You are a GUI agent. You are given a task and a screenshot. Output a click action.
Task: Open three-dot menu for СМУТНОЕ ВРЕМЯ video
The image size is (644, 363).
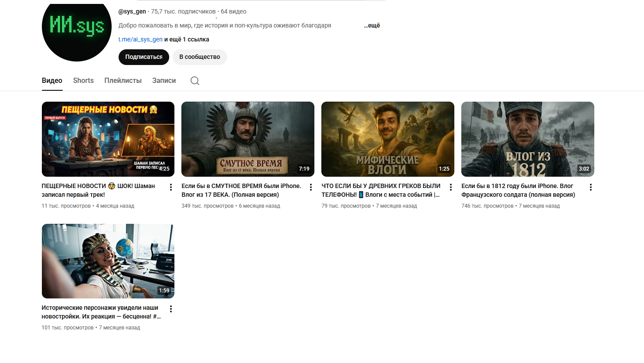coord(311,187)
